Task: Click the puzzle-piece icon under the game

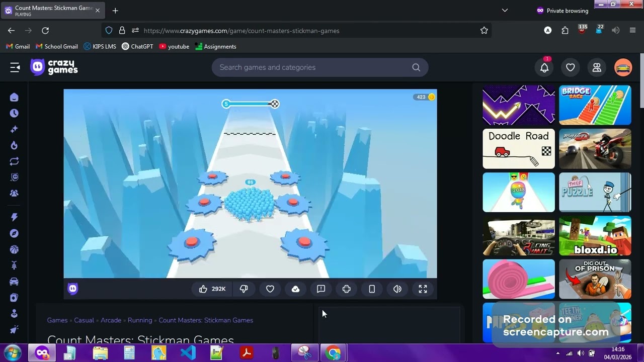Action: [347, 289]
